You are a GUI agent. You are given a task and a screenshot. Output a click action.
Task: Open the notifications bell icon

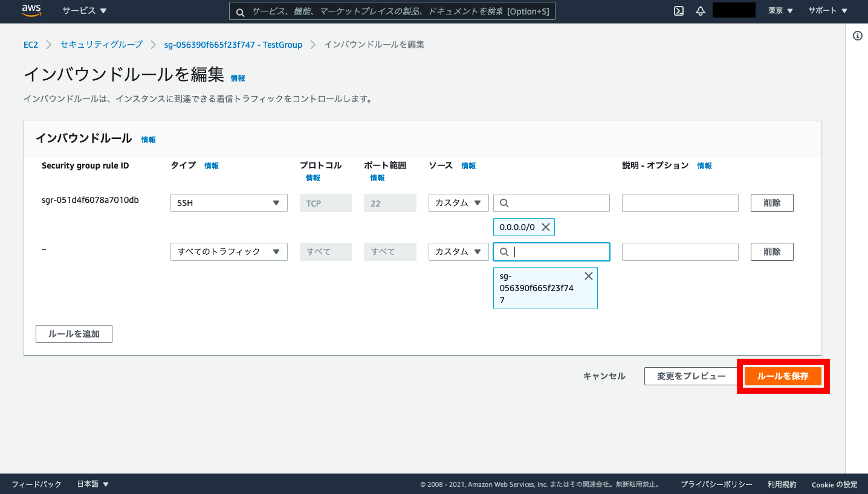701,11
